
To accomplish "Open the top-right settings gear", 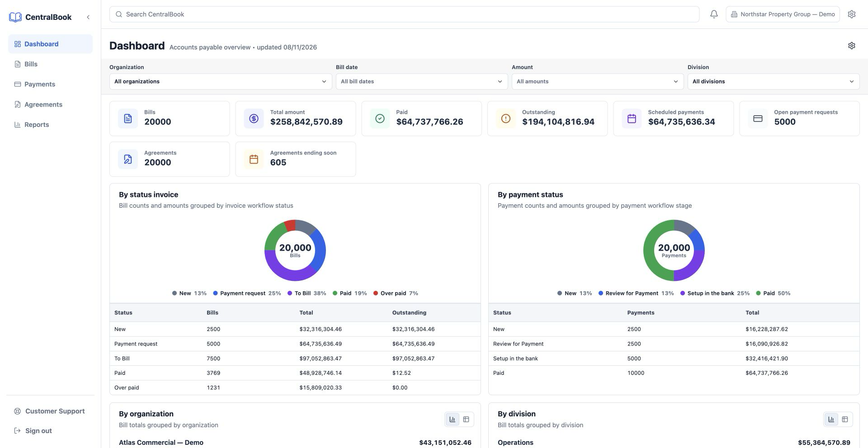I will point(852,14).
